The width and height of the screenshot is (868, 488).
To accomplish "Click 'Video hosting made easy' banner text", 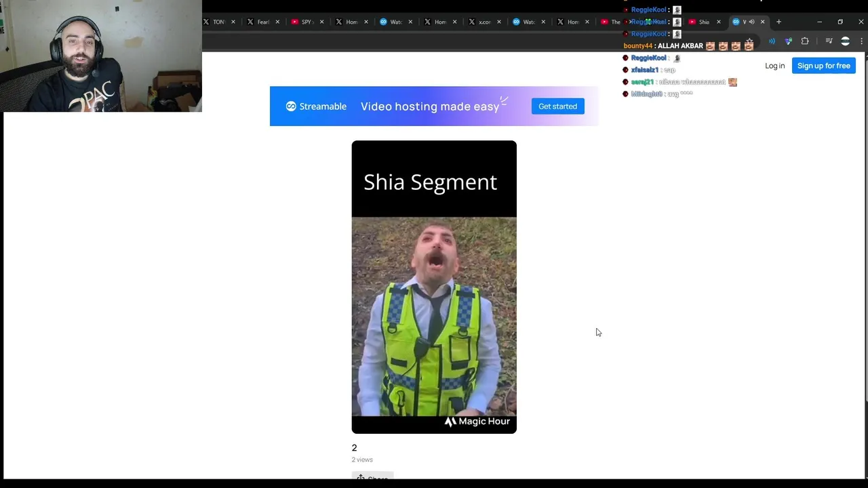I will 430,106.
